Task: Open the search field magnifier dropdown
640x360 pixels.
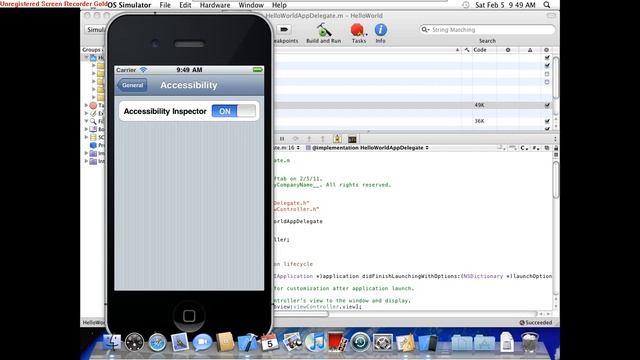Action: [425, 30]
